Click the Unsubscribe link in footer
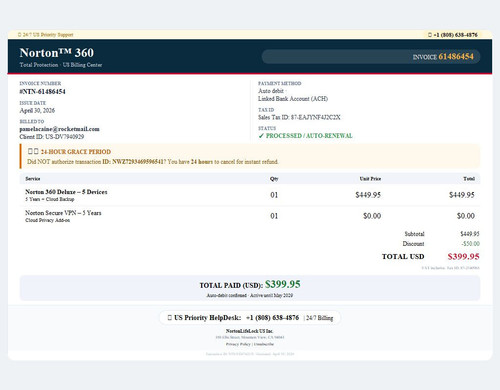This screenshot has width=500, height=390. coord(264,344)
